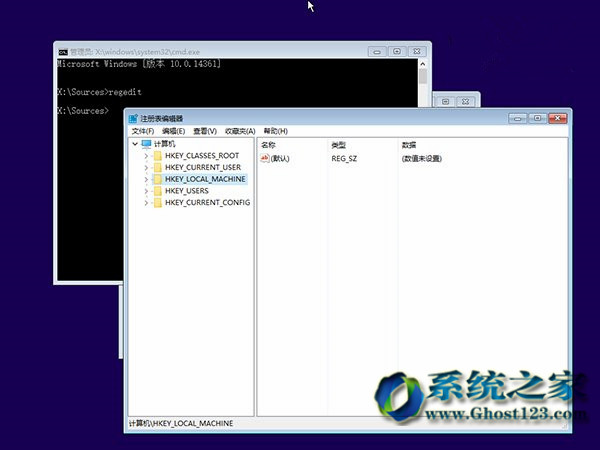Select the (默认) value name
600x450 pixels.
coord(280,158)
